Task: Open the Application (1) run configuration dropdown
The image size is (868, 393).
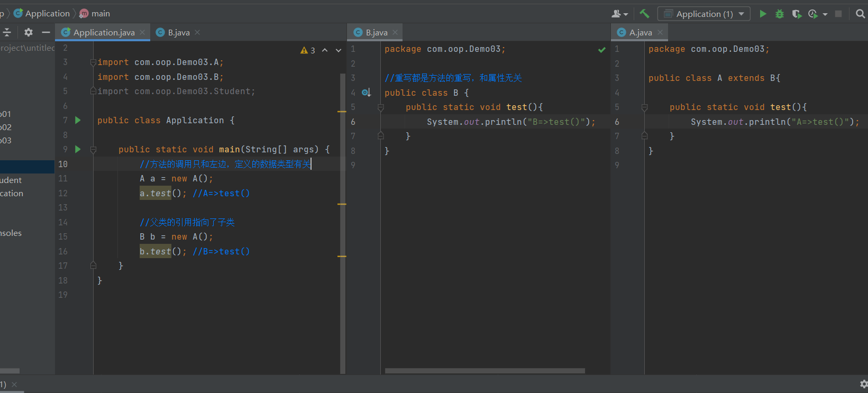Action: [703, 14]
